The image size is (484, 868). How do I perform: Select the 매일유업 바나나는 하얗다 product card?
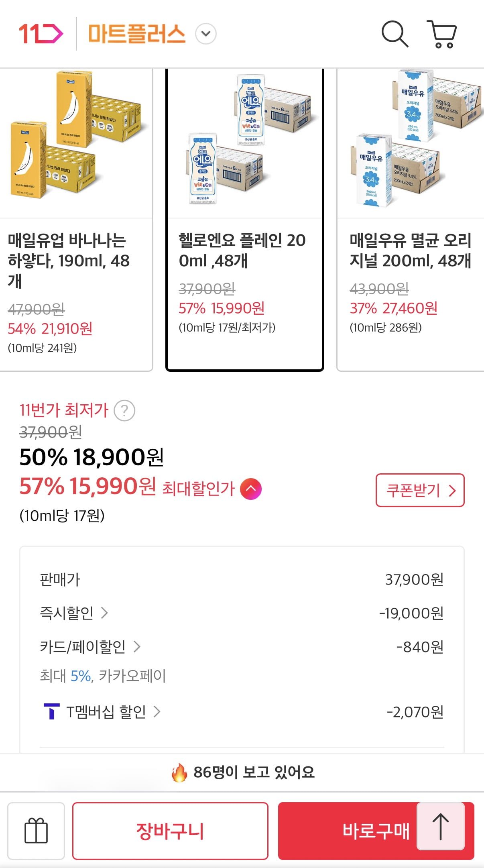(x=76, y=219)
